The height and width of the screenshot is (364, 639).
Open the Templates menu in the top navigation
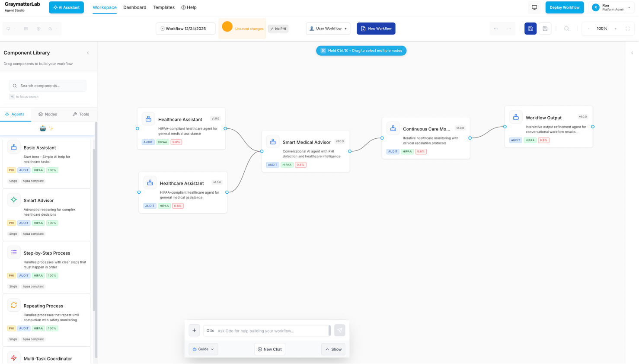163,7
